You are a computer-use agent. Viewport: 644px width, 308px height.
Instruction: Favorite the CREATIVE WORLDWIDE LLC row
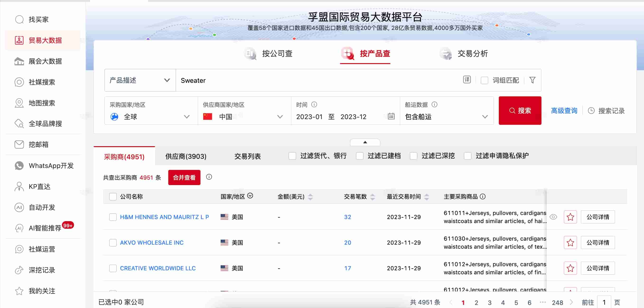570,268
